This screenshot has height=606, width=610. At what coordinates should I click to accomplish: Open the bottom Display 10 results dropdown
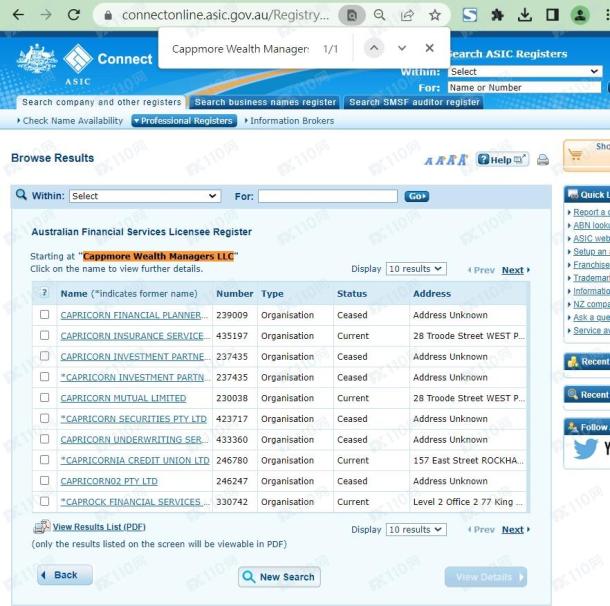click(x=416, y=529)
